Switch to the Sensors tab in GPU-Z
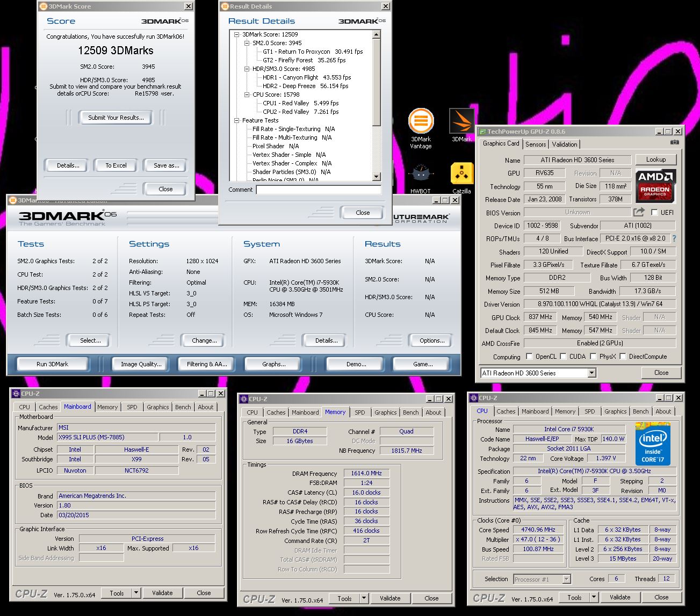This screenshot has height=616, width=700. [x=536, y=144]
